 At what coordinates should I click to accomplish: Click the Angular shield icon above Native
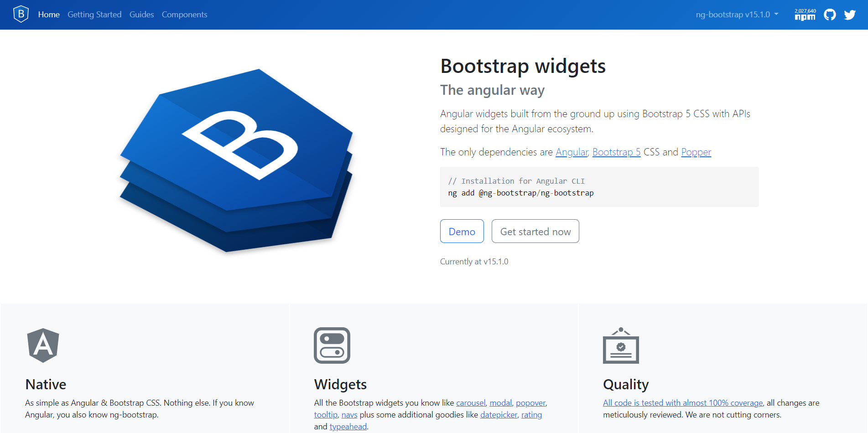coord(43,345)
